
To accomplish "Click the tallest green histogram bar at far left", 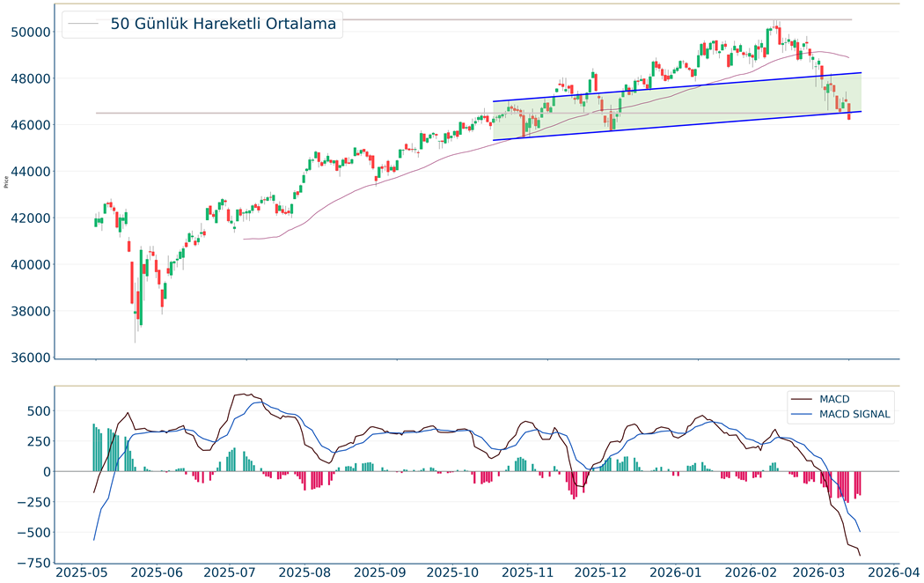I will pyautogui.click(x=94, y=447).
